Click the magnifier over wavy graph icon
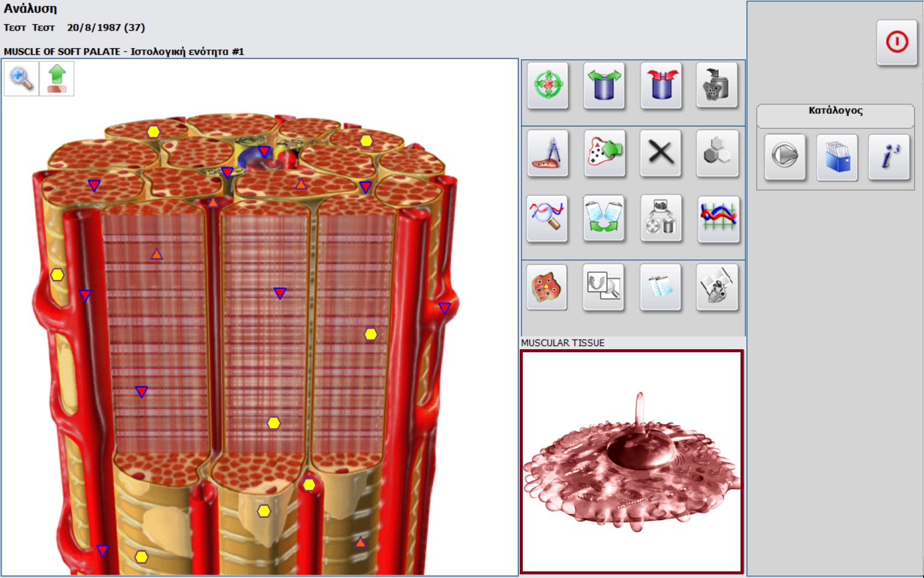Viewport: 924px width, 578px height. pos(547,219)
